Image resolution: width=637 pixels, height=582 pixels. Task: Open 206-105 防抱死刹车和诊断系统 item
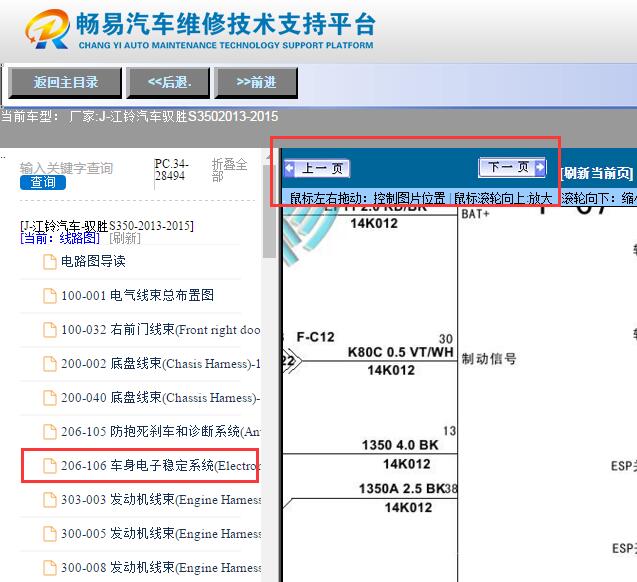click(x=161, y=432)
